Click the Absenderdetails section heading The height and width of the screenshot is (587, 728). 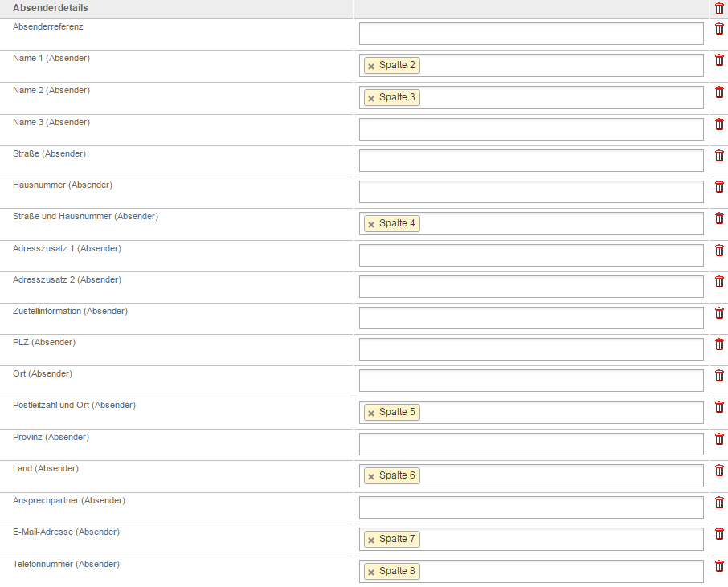coord(50,8)
